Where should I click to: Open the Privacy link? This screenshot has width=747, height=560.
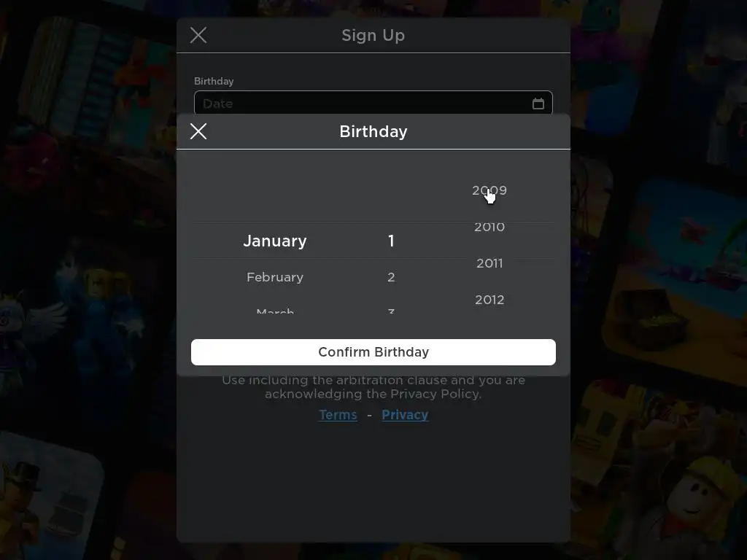405,415
